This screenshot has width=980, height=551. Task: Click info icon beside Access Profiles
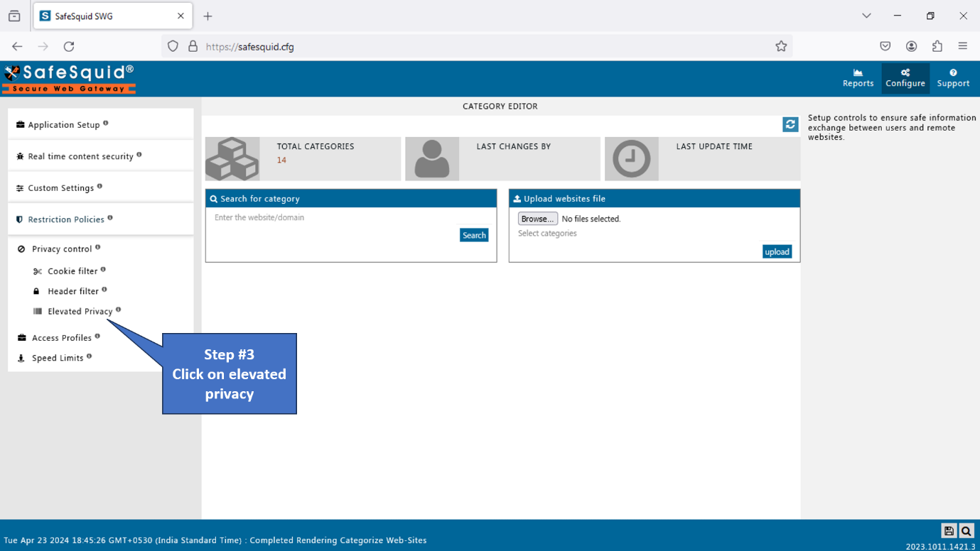point(97,336)
